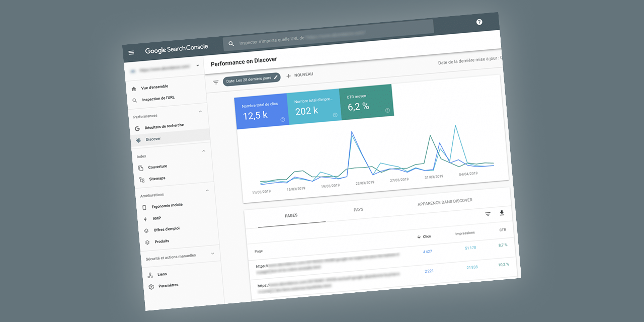Click the asterisk icon beside Discover
The image size is (644, 322).
click(x=138, y=140)
